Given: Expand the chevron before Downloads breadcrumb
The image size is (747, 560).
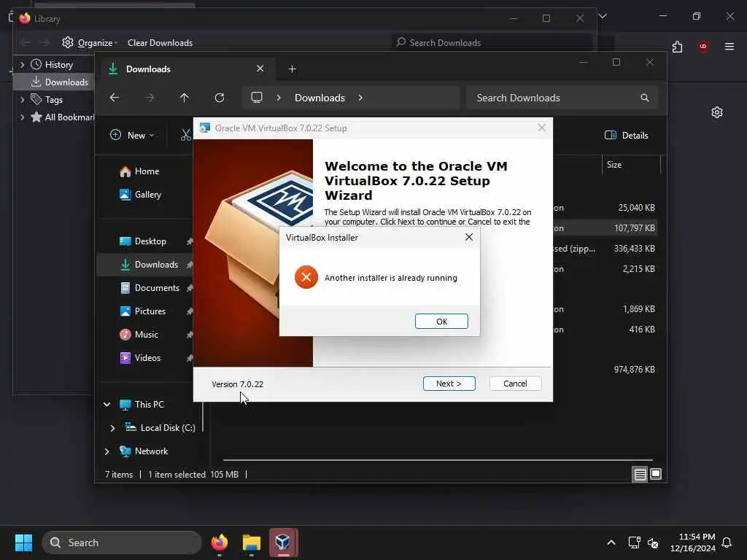Looking at the screenshot, I should [279, 98].
